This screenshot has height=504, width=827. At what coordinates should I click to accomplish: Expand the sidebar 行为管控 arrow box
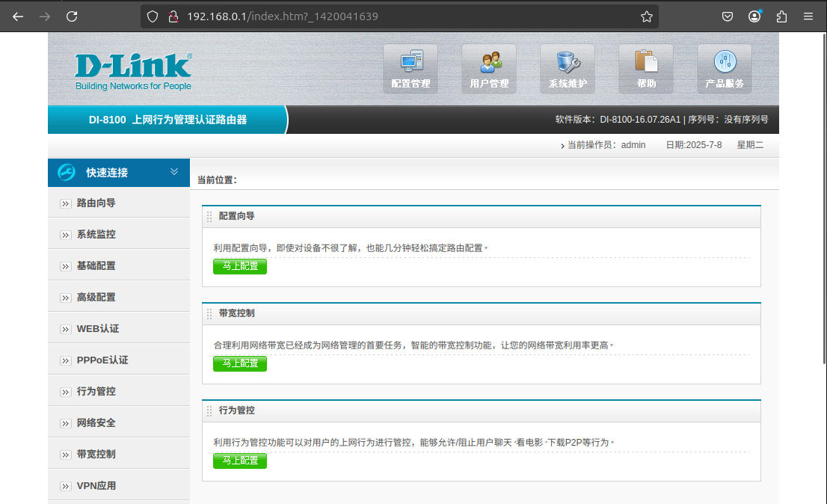pos(65,393)
